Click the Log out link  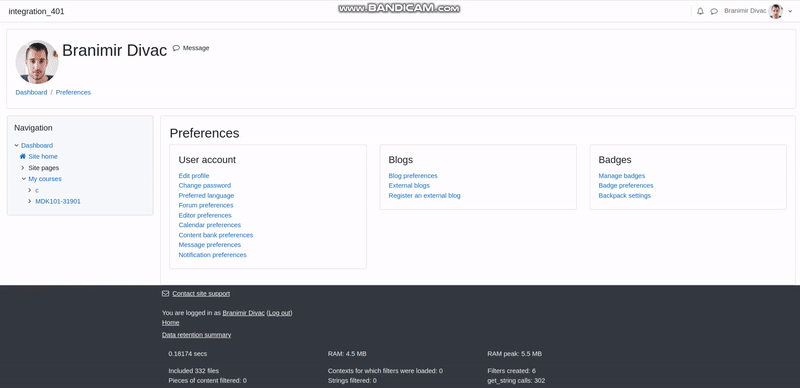tap(279, 313)
